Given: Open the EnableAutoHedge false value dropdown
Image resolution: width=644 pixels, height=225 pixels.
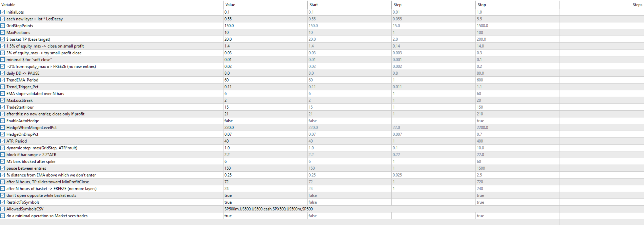Looking at the screenshot, I should (x=265, y=121).
